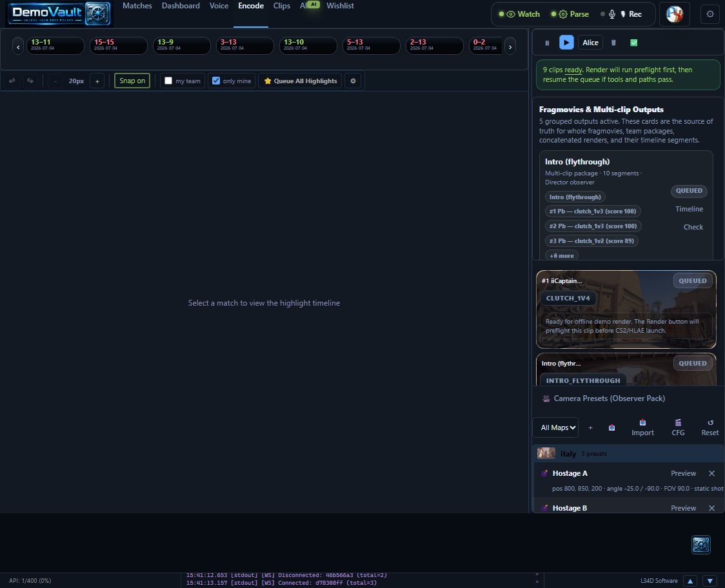Click the blue play button next to Alice
Image resolution: width=725 pixels, height=588 pixels.
point(566,43)
